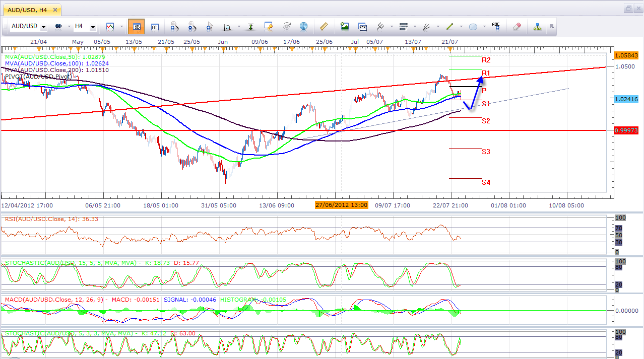Screen dimensions: 644x359
Task: Click the P pivot point label
Action: coord(484,91)
